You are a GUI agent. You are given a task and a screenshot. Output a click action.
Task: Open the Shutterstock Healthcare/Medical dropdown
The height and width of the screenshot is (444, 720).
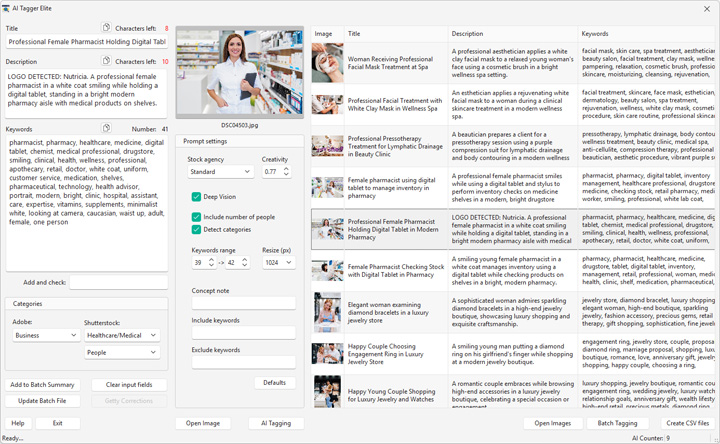tap(122, 336)
